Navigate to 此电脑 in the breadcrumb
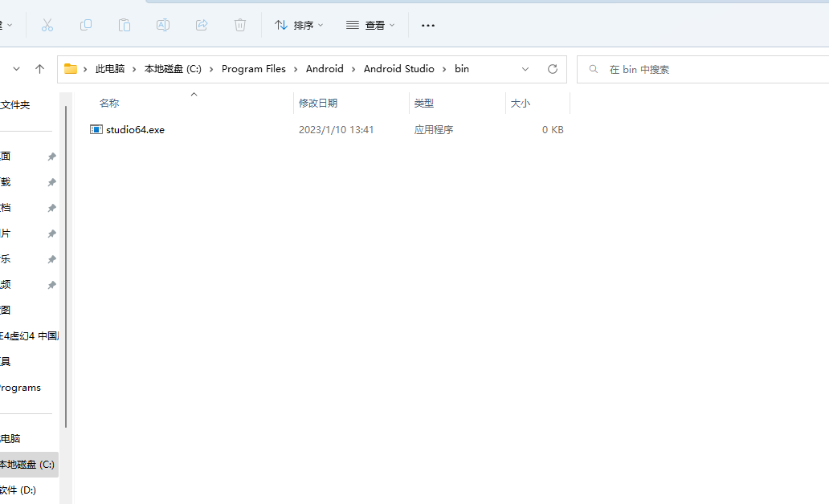Screen dimensions: 829x504 click(110, 69)
